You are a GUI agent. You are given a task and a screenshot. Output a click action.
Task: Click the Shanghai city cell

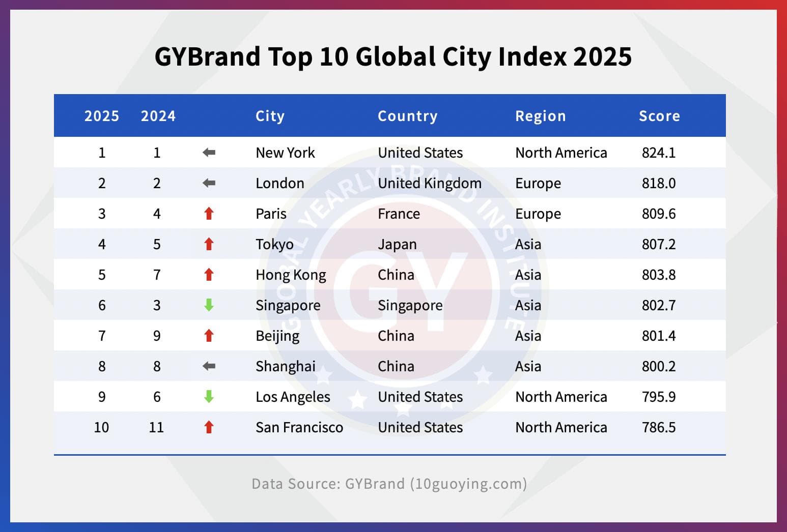(x=286, y=367)
